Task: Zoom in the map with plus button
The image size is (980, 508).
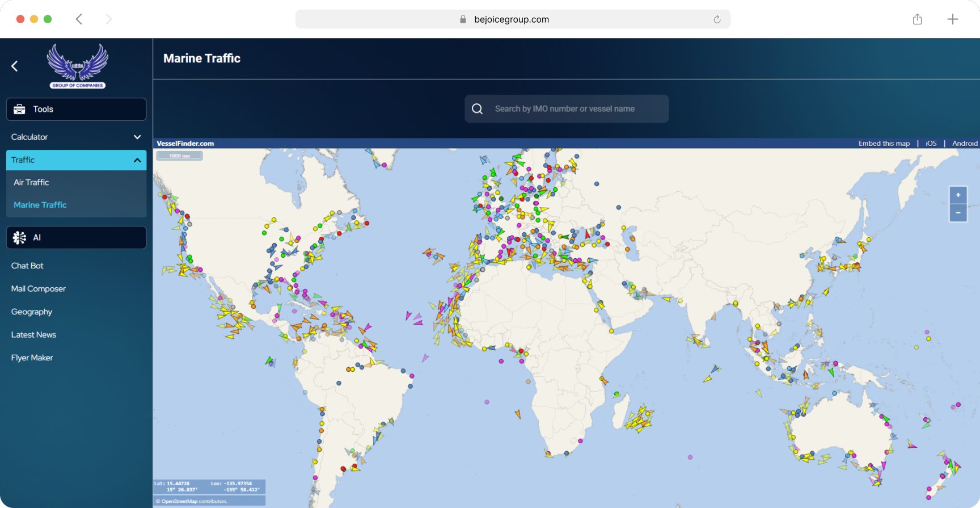Action: [x=958, y=195]
